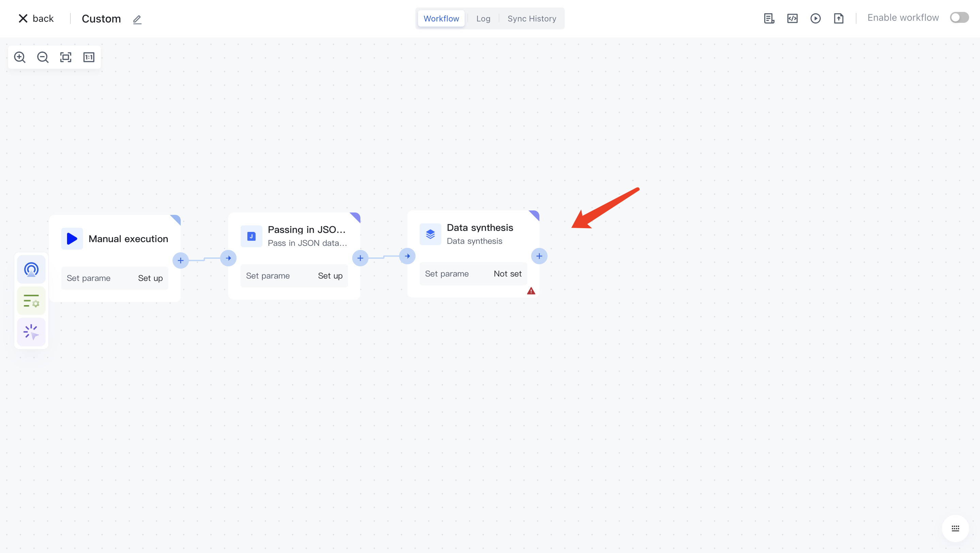Open the green list settings sidebar tool
980x553 pixels.
pos(31,301)
